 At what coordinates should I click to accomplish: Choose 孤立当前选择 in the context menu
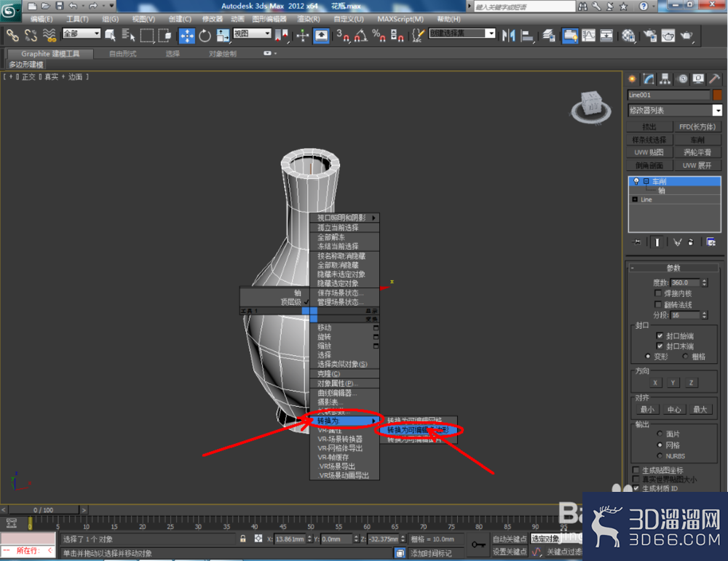tap(345, 227)
